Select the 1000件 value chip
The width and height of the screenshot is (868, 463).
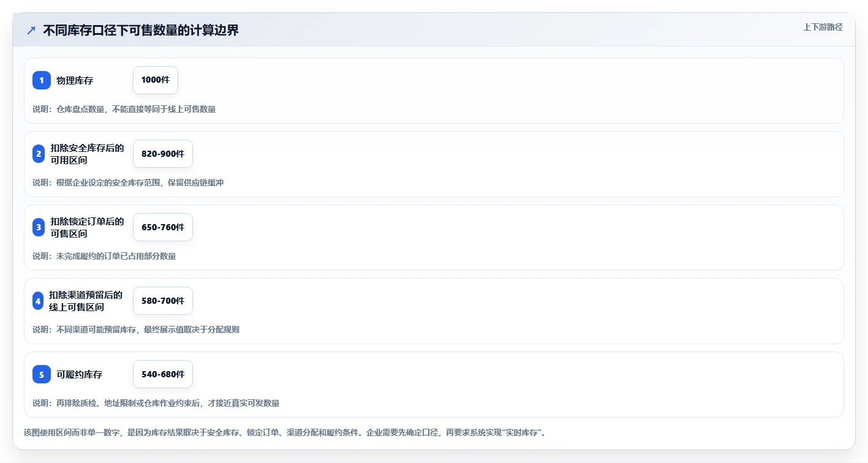click(x=156, y=80)
